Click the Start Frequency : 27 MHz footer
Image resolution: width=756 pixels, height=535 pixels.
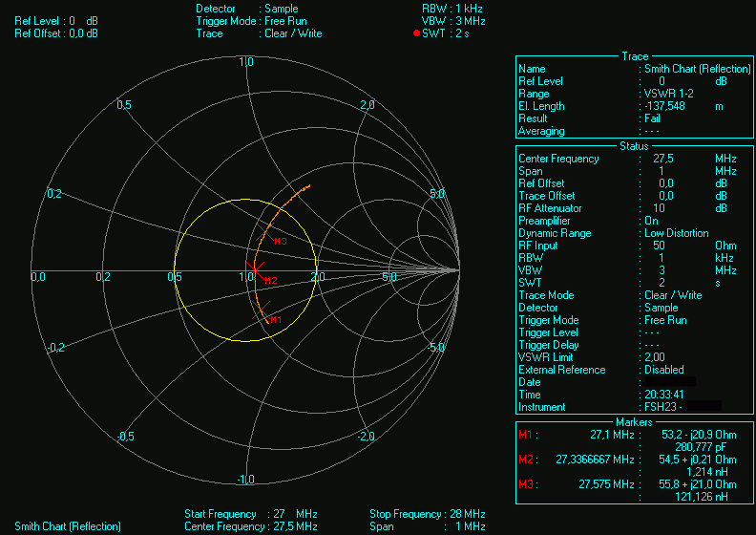click(x=251, y=514)
